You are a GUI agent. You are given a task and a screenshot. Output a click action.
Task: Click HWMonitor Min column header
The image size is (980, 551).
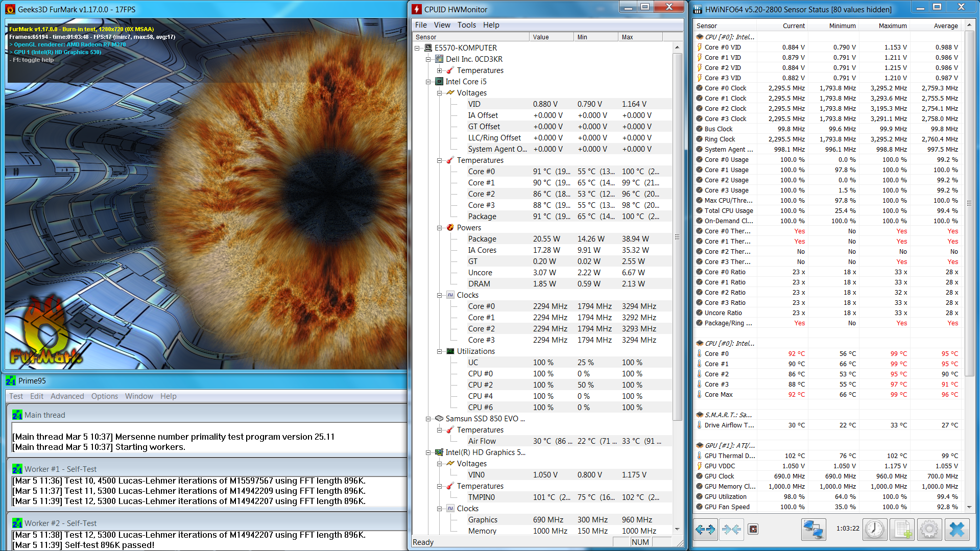(x=596, y=37)
